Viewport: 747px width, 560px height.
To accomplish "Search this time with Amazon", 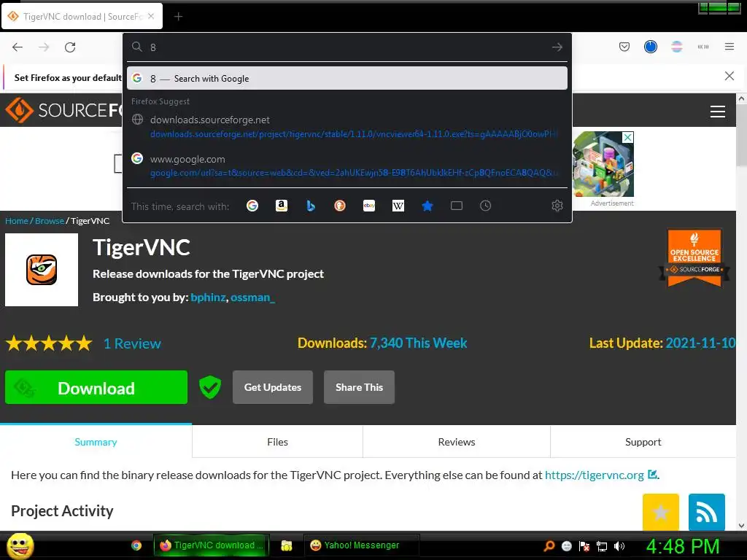I will click(x=282, y=206).
